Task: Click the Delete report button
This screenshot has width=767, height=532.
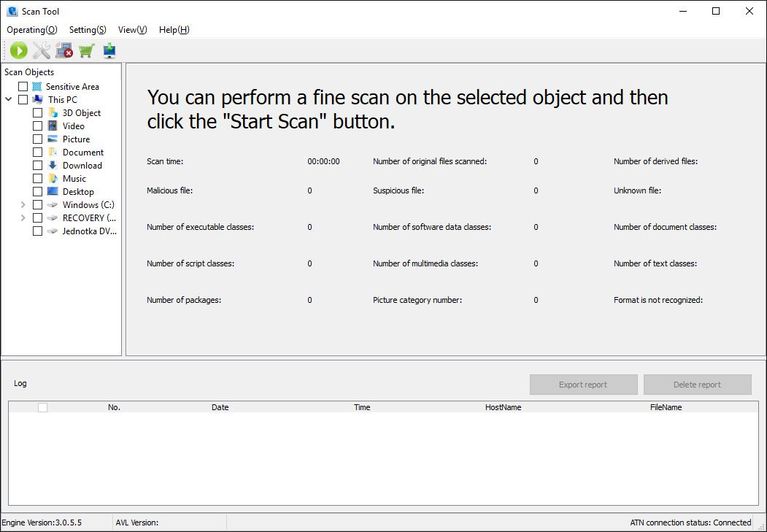Action: click(x=697, y=385)
